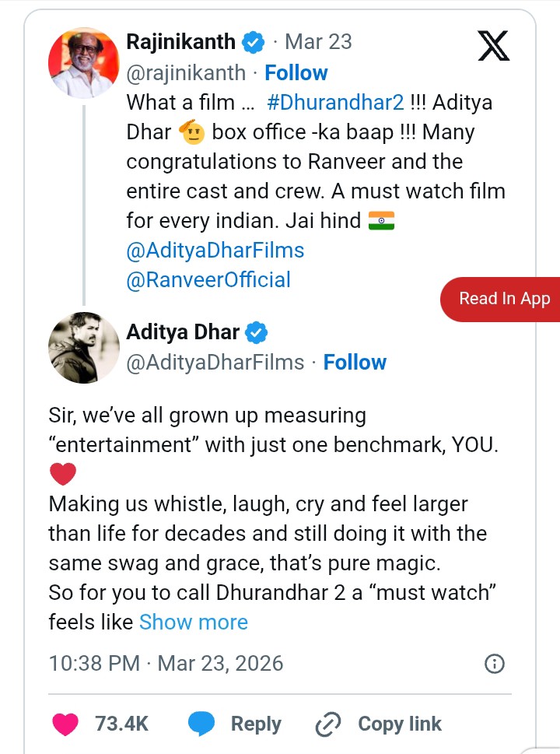Click the Rajinikanth display name
560x754 pixels.
coord(180,42)
